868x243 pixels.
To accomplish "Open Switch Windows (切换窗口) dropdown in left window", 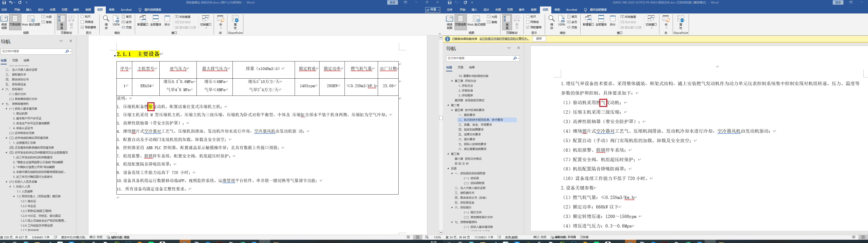I will point(206,22).
